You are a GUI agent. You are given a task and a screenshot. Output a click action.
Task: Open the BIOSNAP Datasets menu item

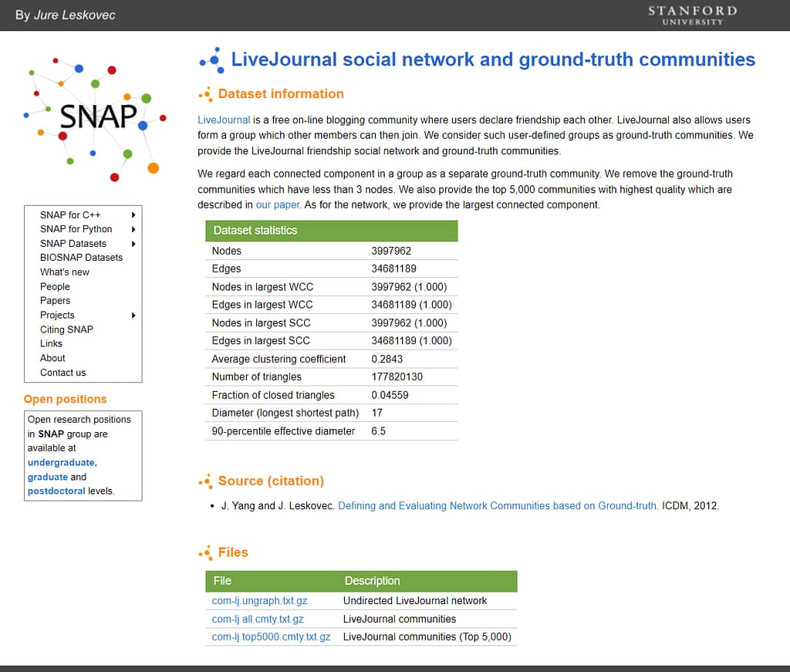pos(81,258)
